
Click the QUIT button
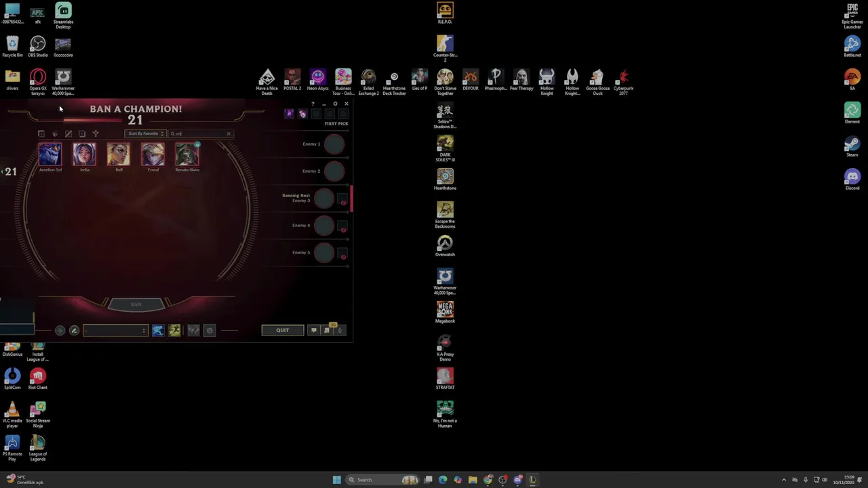click(x=283, y=330)
